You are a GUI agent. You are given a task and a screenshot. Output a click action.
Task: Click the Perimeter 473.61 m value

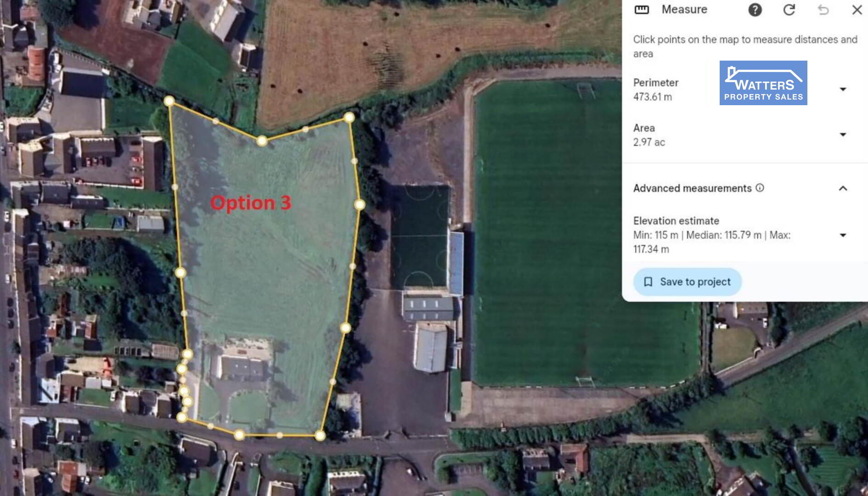coord(652,97)
